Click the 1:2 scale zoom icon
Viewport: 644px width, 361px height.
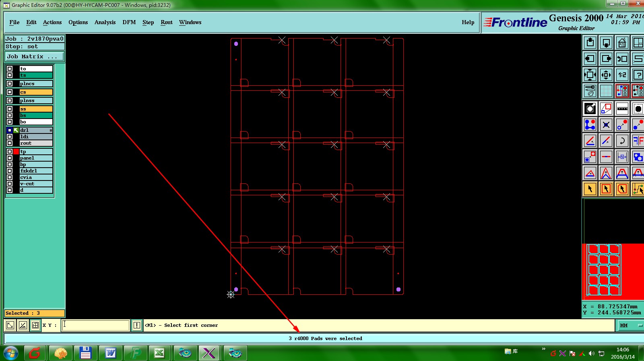pos(622,74)
